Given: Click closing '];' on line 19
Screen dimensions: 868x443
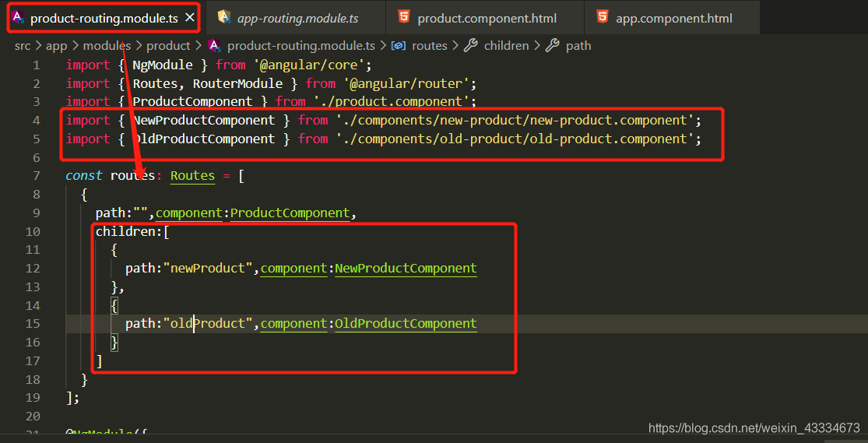Looking at the screenshot, I should [x=73, y=398].
